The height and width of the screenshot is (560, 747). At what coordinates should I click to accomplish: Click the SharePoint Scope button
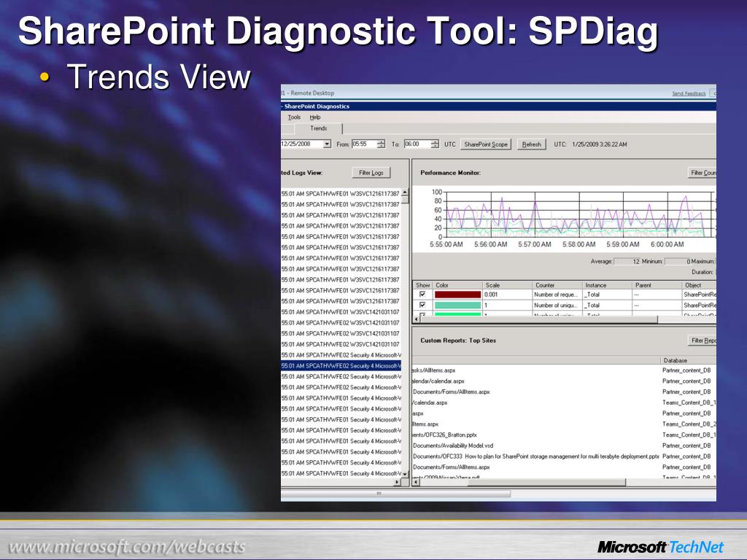(485, 144)
